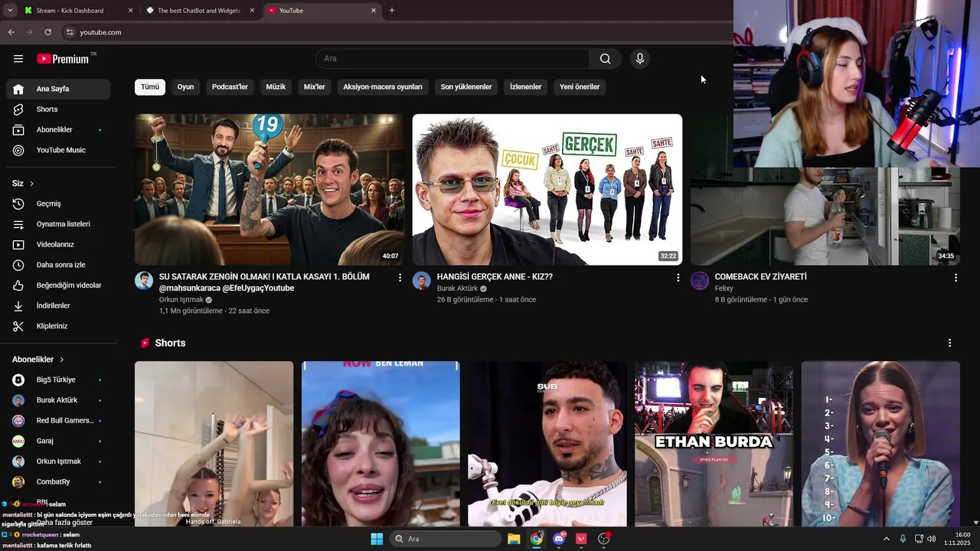Open Daha sonra izle list

click(58, 265)
